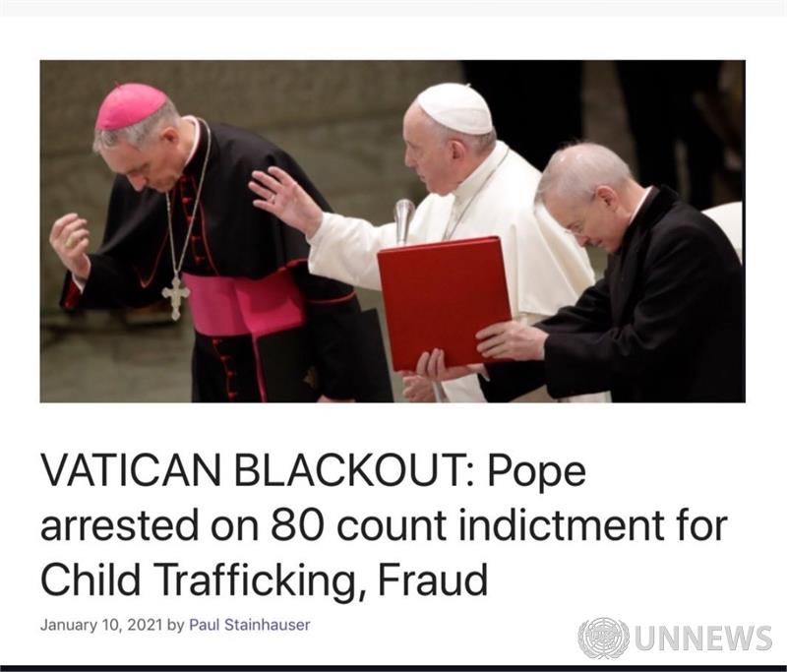Open the article header photo
Image resolution: width=787 pixels, height=672 pixels.
[x=393, y=231]
